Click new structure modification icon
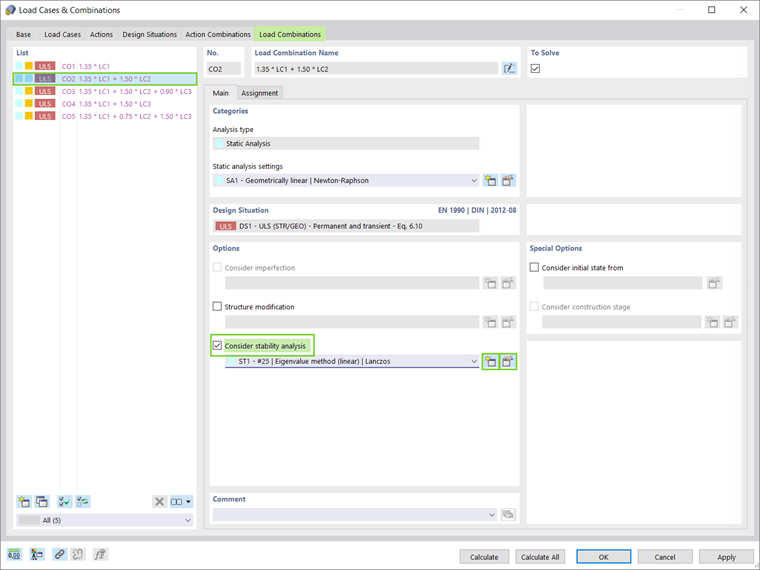 (x=491, y=322)
